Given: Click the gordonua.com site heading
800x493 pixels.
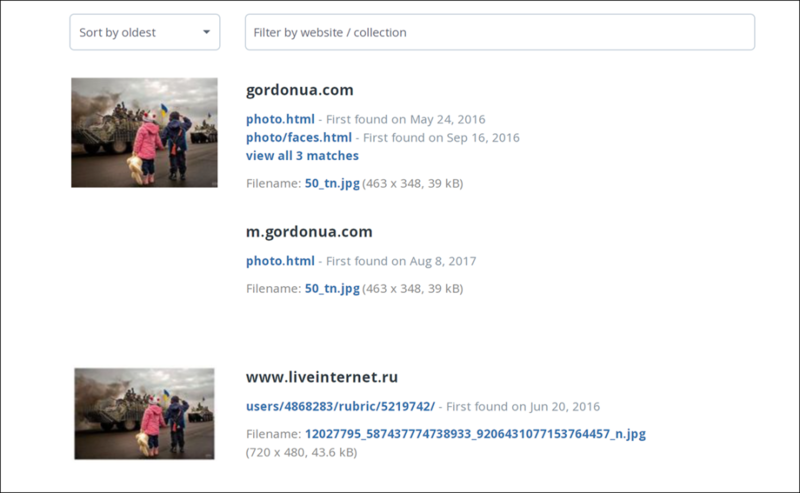Looking at the screenshot, I should pos(299,90).
